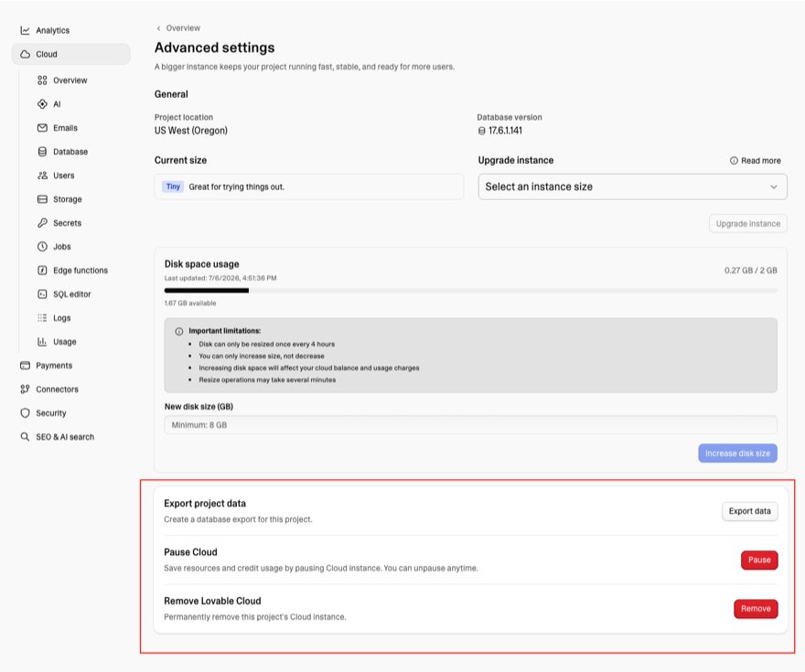Screen dimensions: 805x672
Task: Click the Emails envelope icon
Action: [42, 128]
